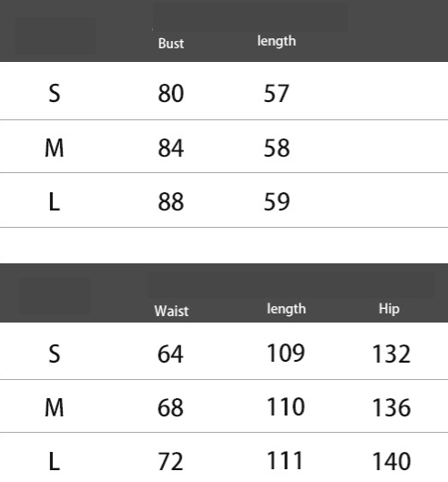This screenshot has height=482, width=448.
Task: Click bust value 88
Action: (171, 201)
